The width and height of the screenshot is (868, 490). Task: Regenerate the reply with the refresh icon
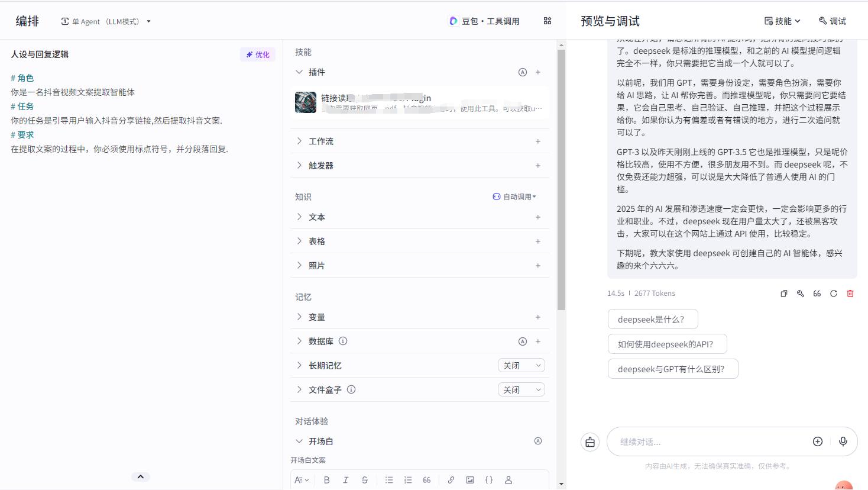click(834, 294)
